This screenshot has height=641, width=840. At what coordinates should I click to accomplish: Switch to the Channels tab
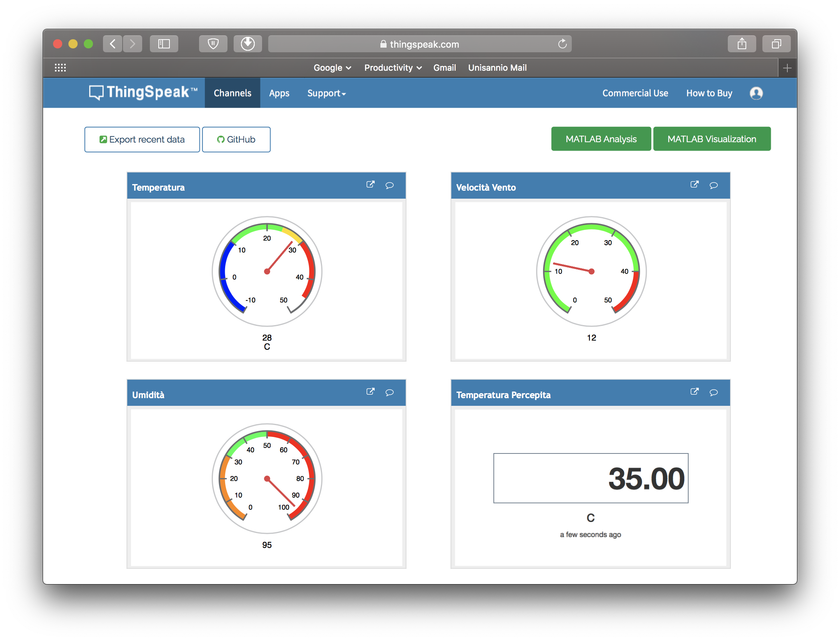[232, 93]
